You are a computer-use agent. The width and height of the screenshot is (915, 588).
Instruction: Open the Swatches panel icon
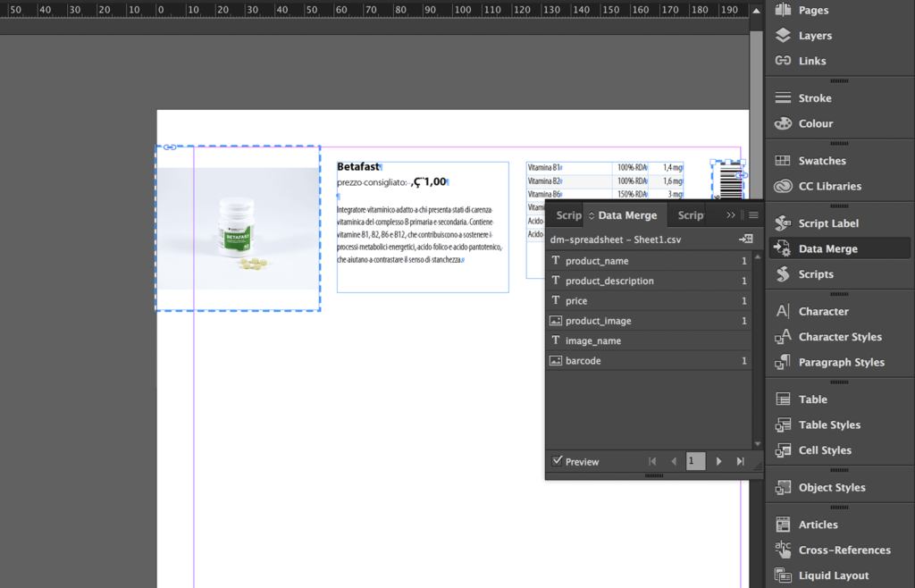pyautogui.click(x=783, y=161)
